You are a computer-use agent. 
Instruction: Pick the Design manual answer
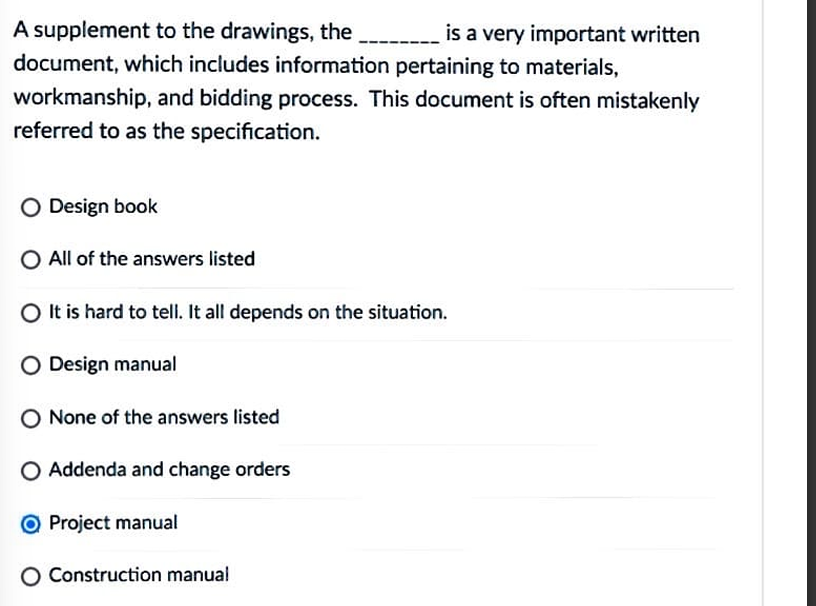coord(31,364)
